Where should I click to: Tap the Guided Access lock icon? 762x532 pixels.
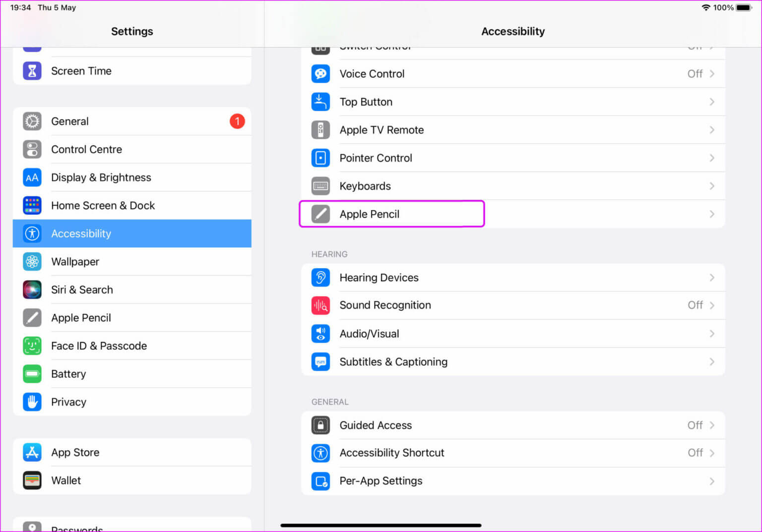(320, 425)
